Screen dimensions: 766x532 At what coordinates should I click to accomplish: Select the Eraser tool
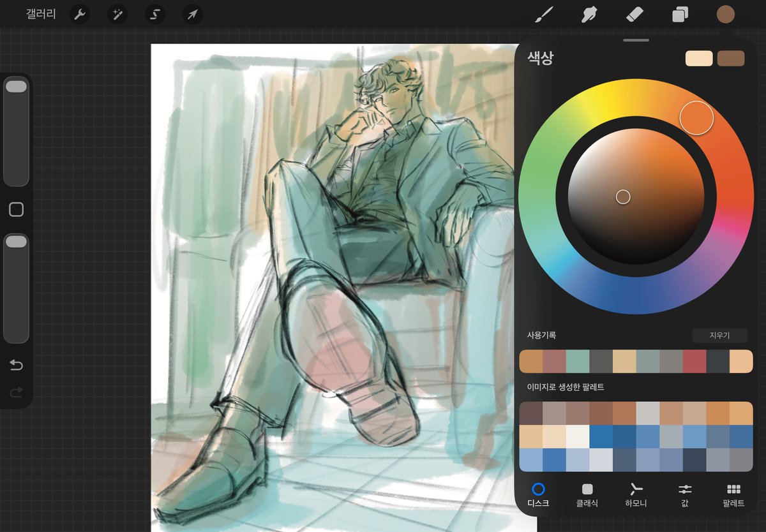[635, 14]
